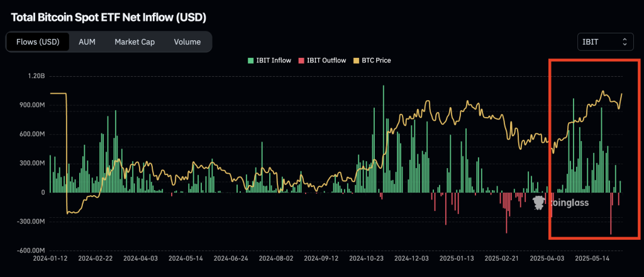Click the 2024-05-14 date label
644x277 pixels.
tap(186, 259)
